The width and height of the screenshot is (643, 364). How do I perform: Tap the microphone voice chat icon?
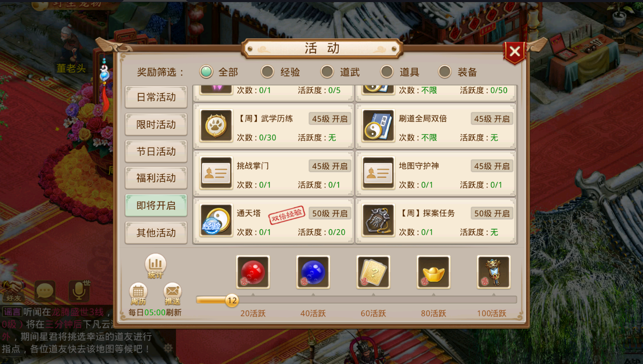(x=79, y=290)
